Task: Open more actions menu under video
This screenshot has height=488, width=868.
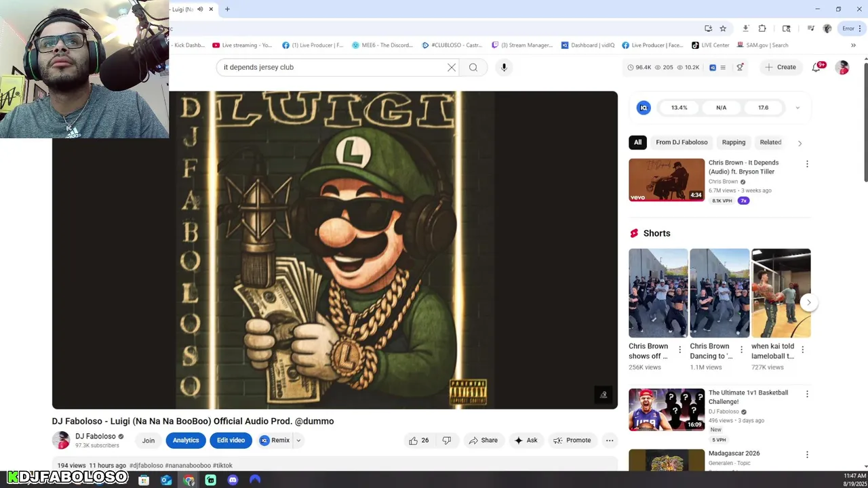Action: tap(610, 441)
